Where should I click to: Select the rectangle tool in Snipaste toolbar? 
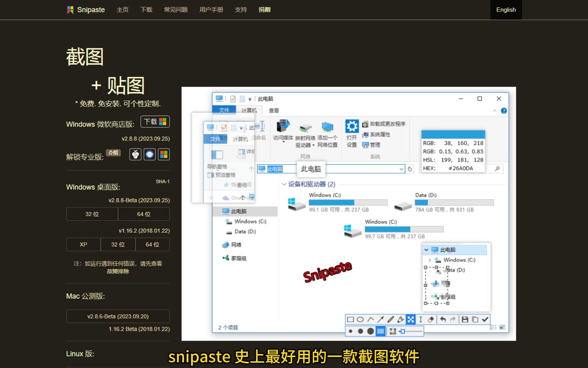coord(350,319)
